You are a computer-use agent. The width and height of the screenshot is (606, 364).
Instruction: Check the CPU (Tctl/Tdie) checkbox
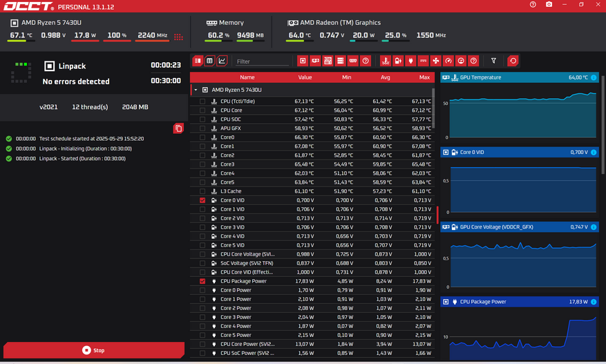202,102
